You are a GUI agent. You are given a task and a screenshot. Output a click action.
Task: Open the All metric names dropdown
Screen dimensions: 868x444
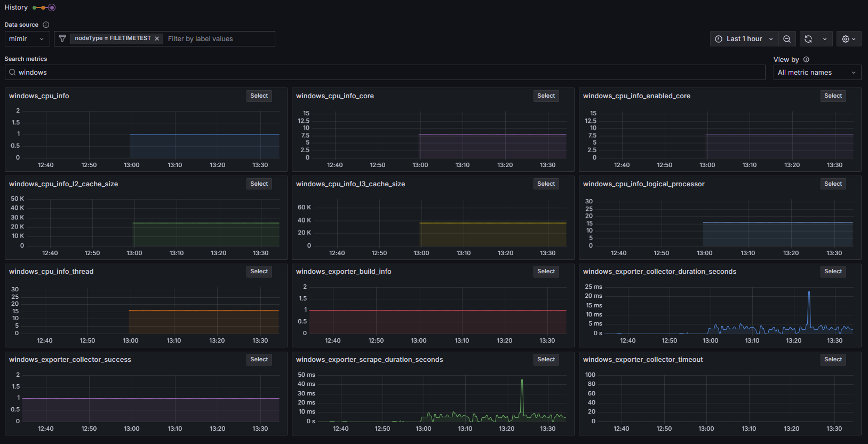(817, 73)
